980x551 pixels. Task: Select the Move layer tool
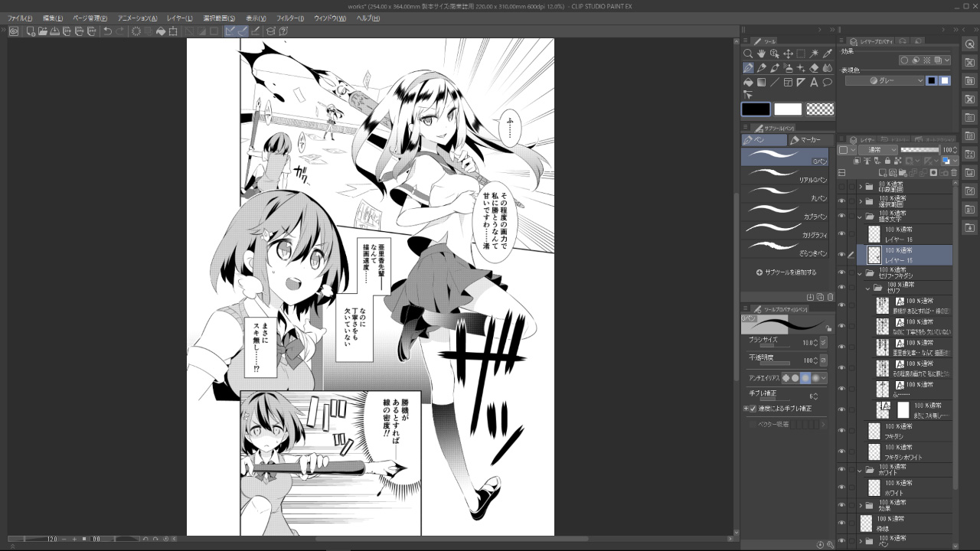(788, 54)
